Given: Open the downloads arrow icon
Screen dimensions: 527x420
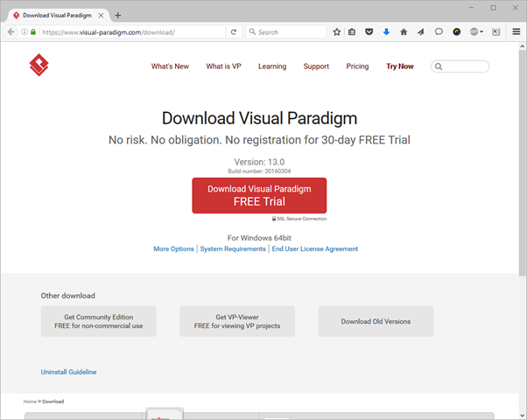Looking at the screenshot, I should point(387,31).
